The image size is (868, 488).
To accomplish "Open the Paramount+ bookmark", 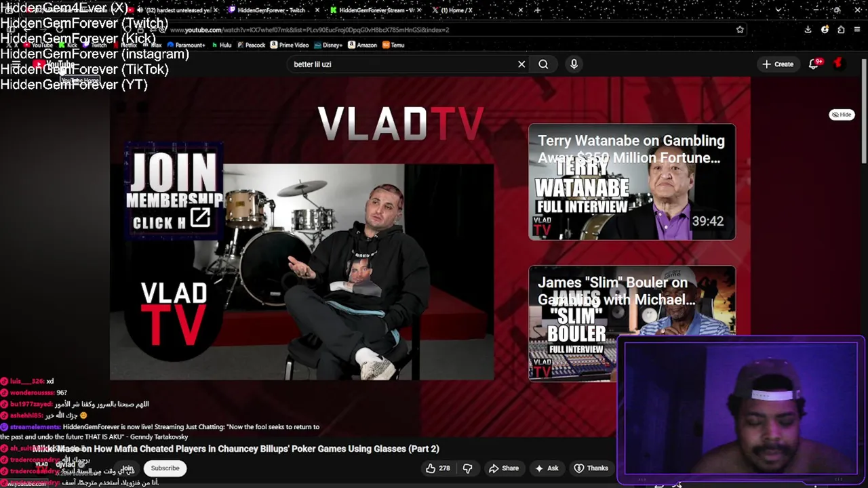I will (x=186, y=45).
